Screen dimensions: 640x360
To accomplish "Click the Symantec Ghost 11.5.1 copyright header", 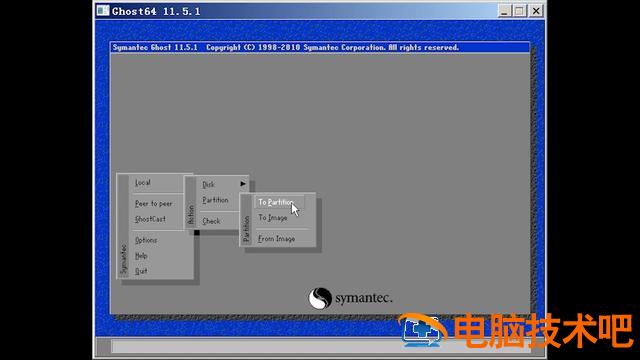I will pos(286,47).
